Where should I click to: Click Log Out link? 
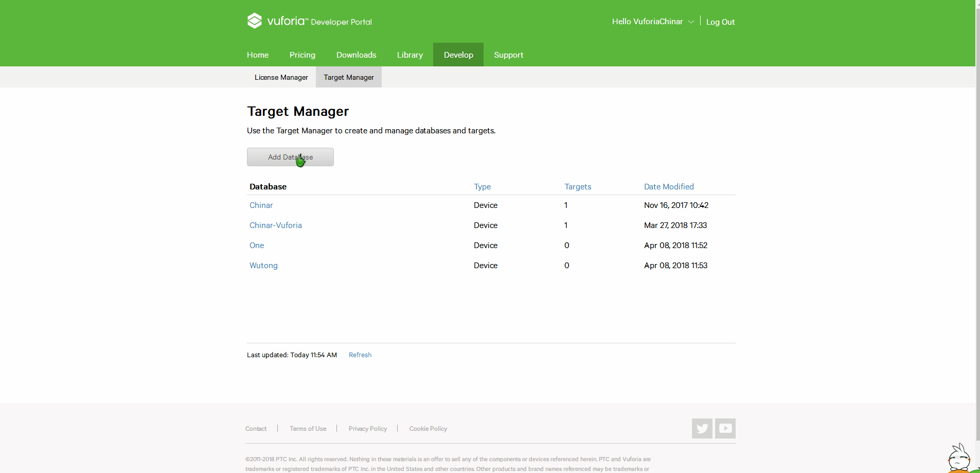(x=720, y=22)
